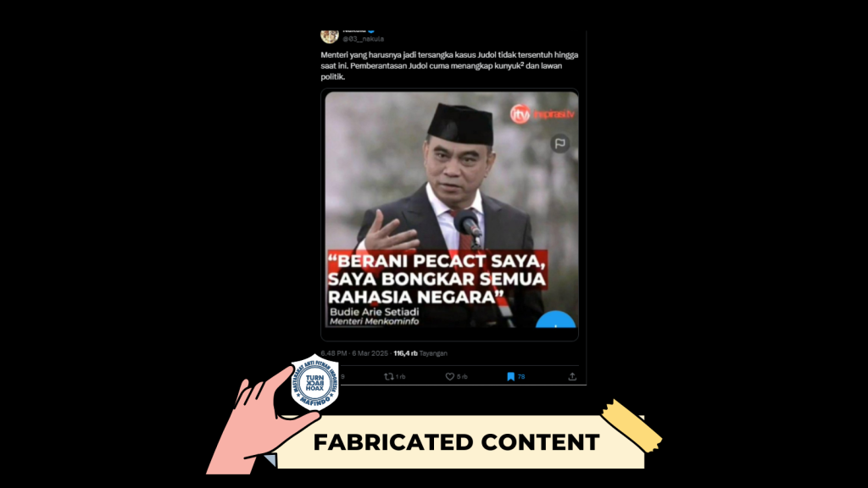Screen dimensions: 868x488
Task: Toggle the blue bookmark icon with 78
Action: (x=511, y=377)
